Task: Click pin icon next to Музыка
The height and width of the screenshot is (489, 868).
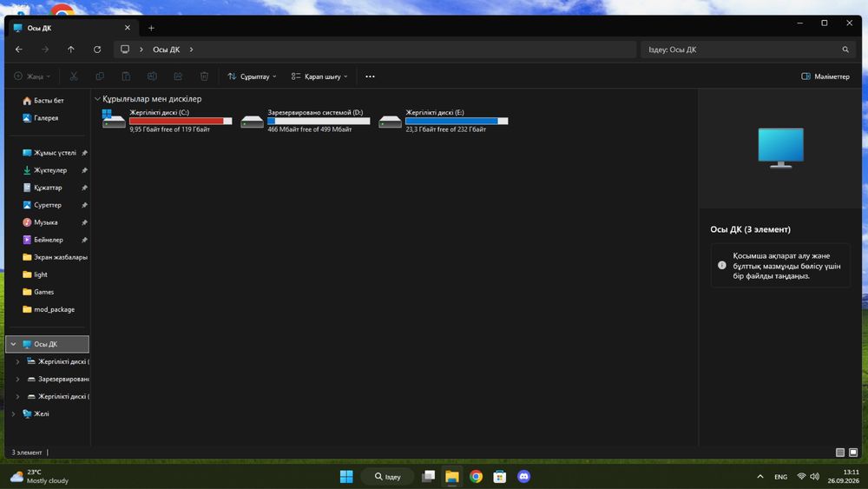Action: [85, 222]
